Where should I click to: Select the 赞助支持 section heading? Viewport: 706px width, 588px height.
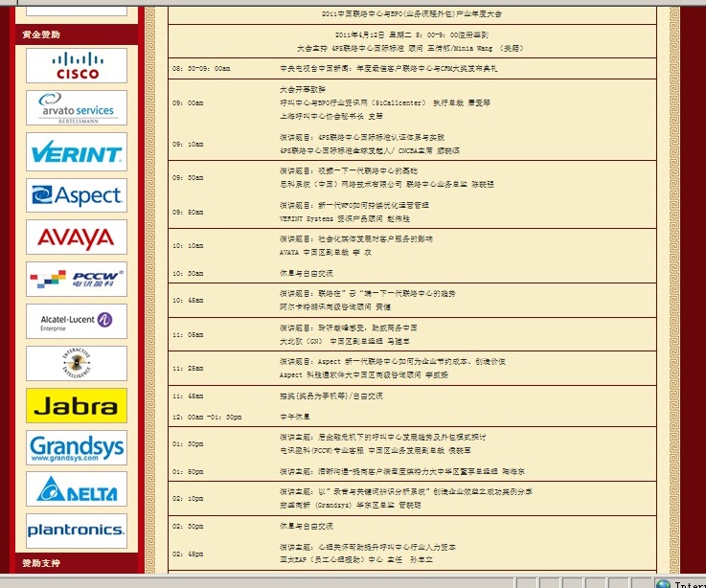point(41,563)
